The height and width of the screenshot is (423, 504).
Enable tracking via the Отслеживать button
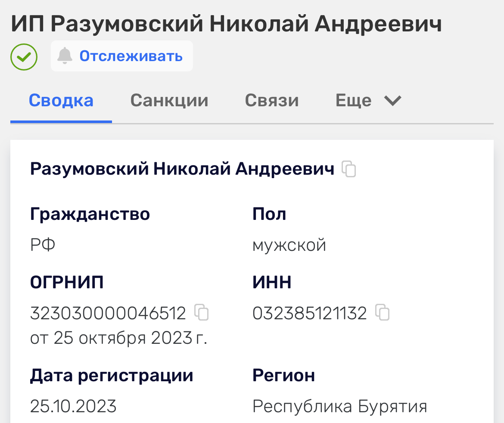[x=131, y=56]
